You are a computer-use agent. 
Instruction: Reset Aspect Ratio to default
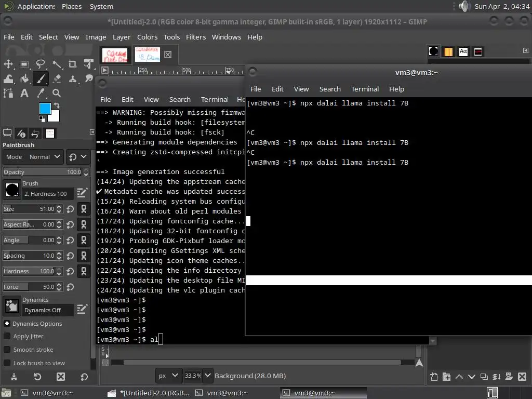70,224
